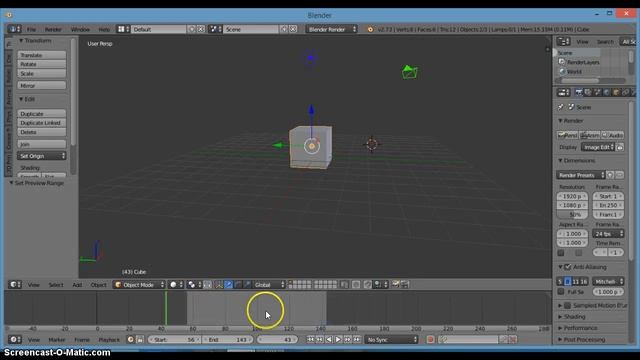This screenshot has height=360, width=640.
Task: Open the Render menu in top bar
Action: click(x=53, y=29)
